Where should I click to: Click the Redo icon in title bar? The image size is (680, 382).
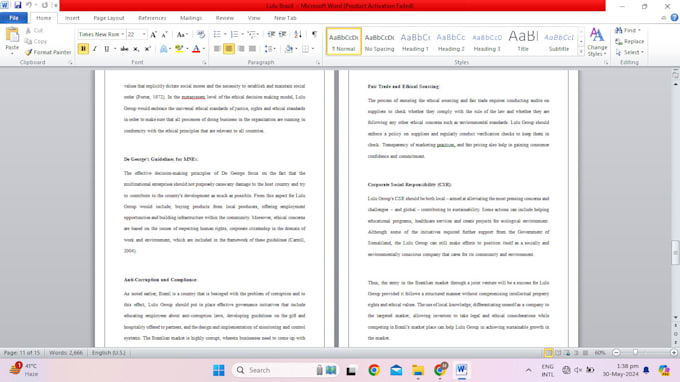click(45, 5)
